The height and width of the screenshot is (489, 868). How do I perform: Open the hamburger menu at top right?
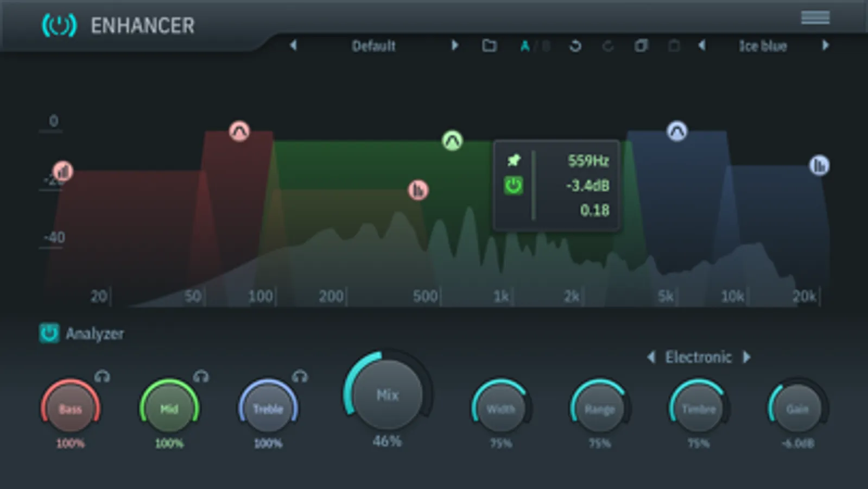click(815, 17)
